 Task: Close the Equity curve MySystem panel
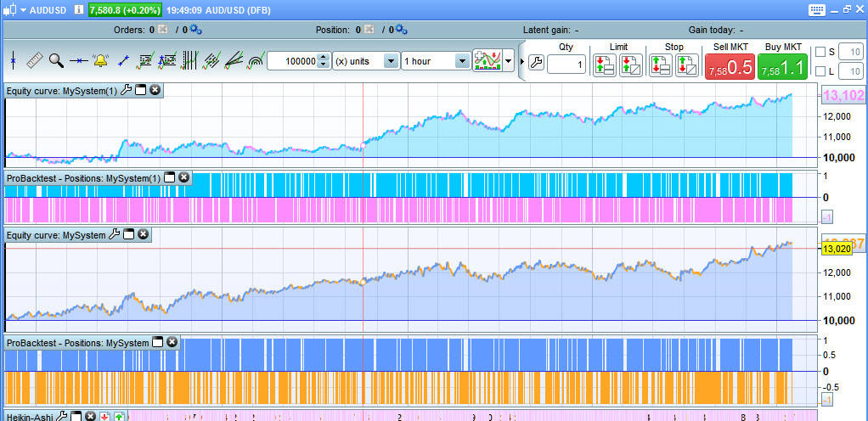pos(143,234)
